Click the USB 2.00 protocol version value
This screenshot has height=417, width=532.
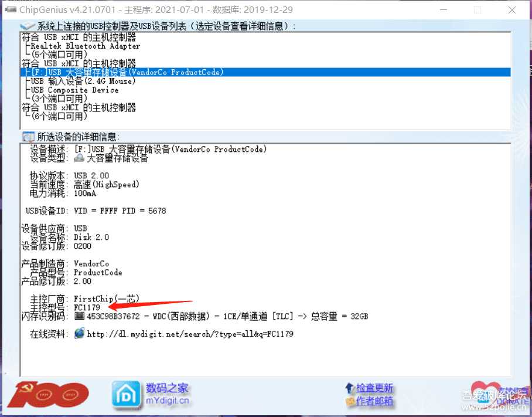(x=91, y=175)
